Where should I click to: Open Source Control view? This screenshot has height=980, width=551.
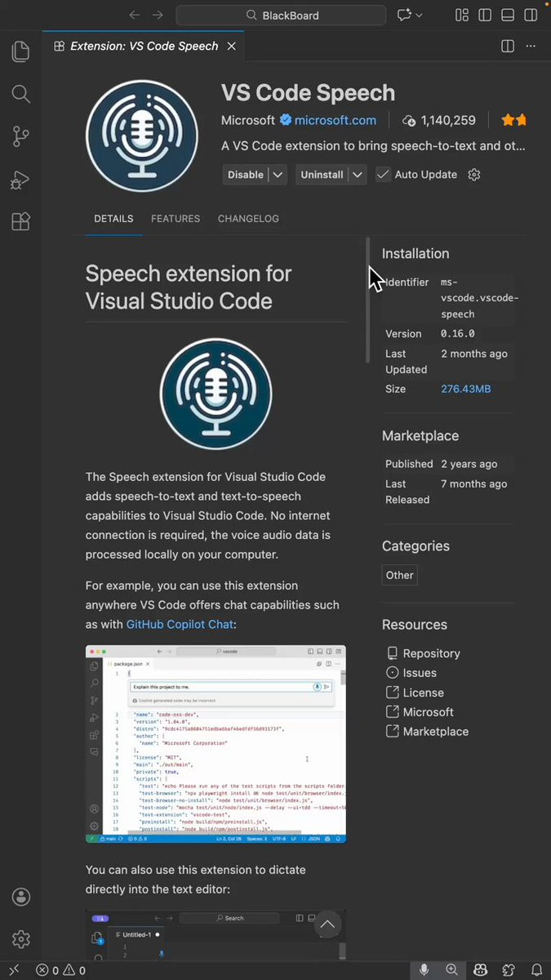coord(21,136)
